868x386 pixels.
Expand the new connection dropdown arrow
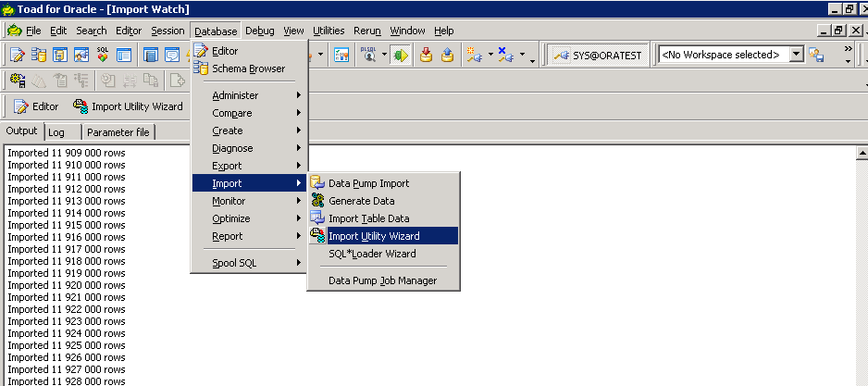coord(490,55)
